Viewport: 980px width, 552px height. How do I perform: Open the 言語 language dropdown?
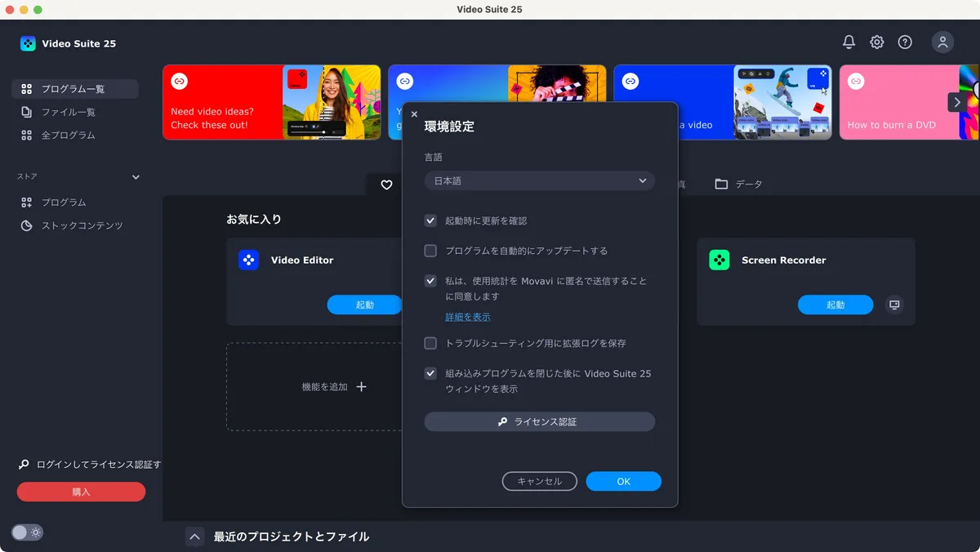point(539,180)
